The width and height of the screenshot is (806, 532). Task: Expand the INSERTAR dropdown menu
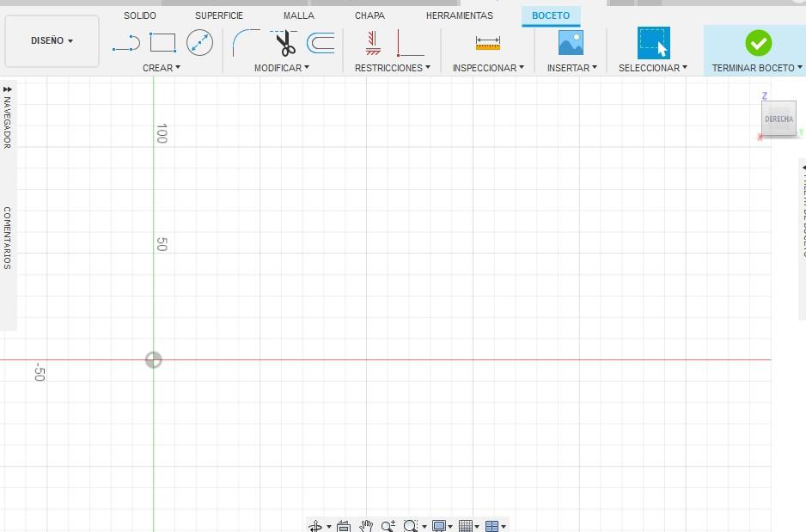click(572, 68)
